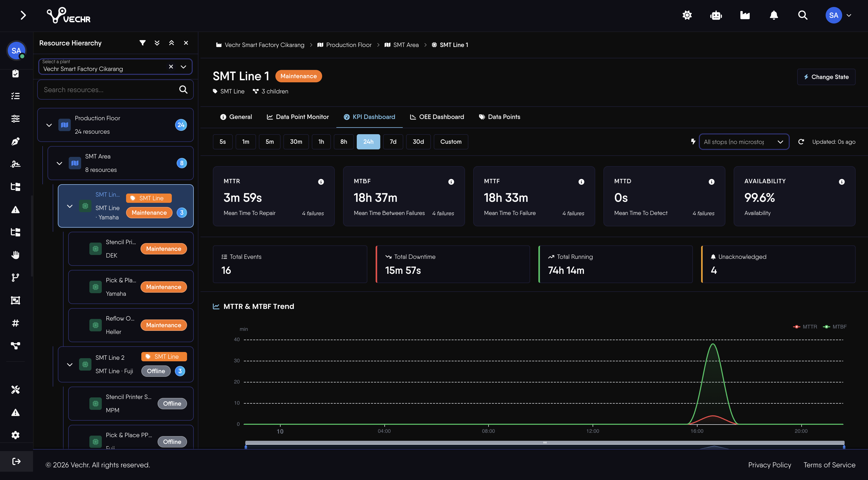868x480 pixels.
Task: Select the pen nib icon in the sidebar
Action: [16, 141]
